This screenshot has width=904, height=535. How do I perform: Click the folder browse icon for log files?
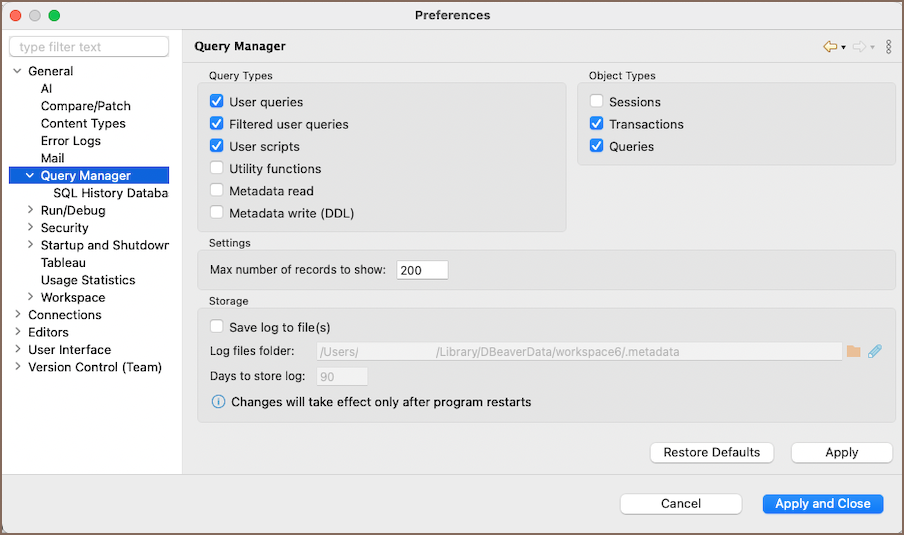tap(853, 351)
